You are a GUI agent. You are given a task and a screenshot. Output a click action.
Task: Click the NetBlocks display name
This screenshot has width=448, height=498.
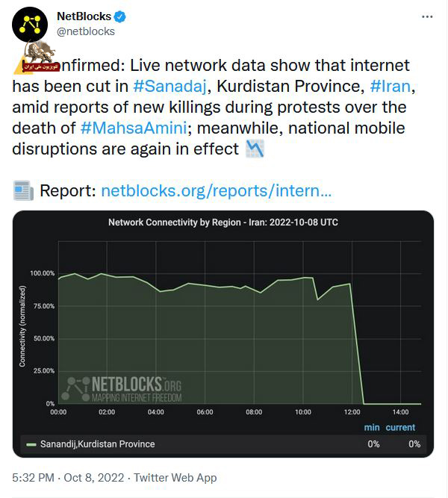84,16
